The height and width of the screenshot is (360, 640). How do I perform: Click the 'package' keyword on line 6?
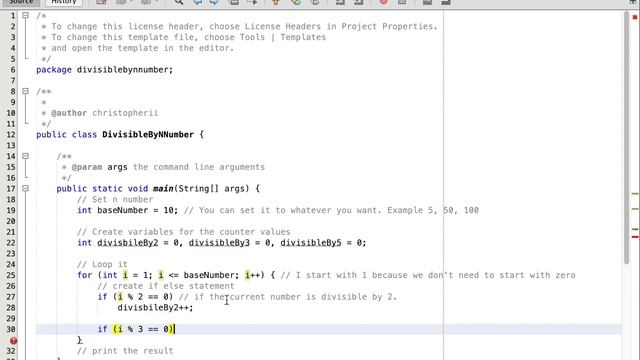(x=54, y=70)
